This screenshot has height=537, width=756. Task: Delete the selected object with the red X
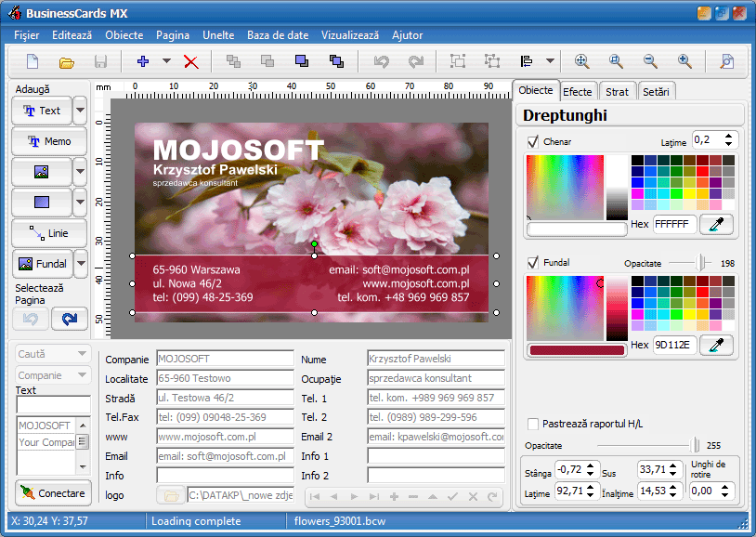(191, 61)
